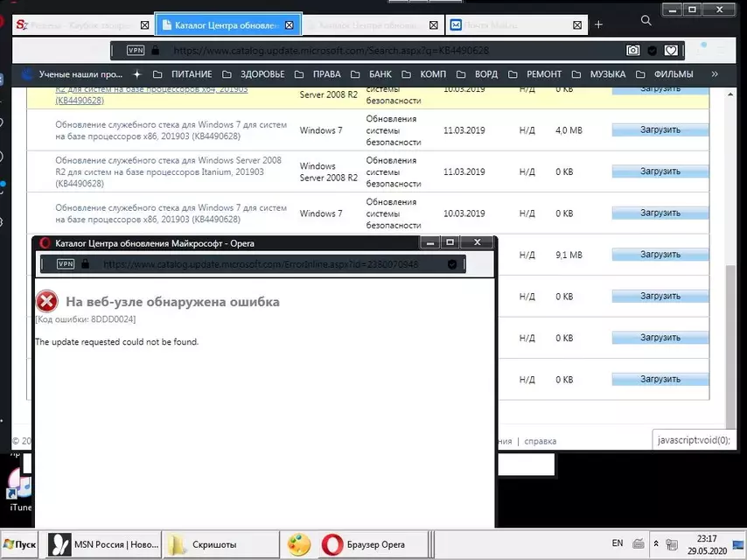Open the РЕМОНТ bookmarks folder
Image resolution: width=747 pixels, height=560 pixels.
click(535, 74)
